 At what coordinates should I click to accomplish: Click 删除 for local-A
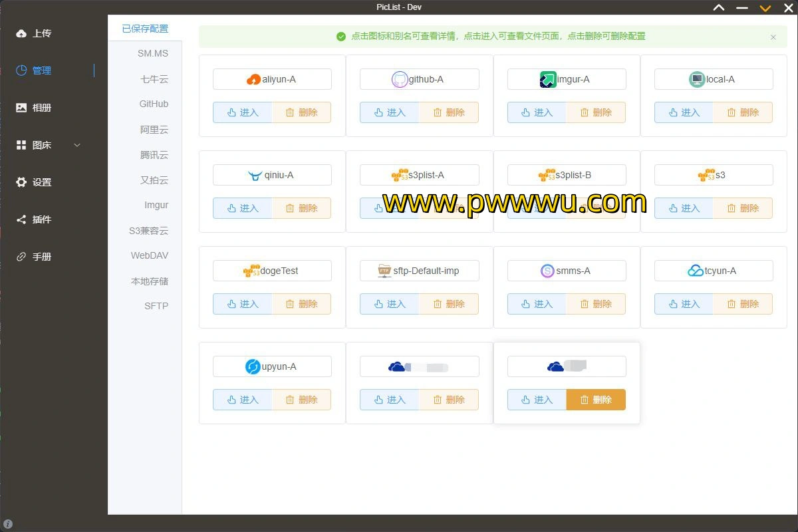[743, 112]
